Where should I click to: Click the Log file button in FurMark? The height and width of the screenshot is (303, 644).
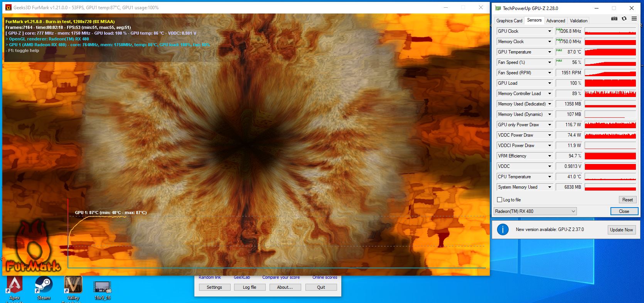250,287
